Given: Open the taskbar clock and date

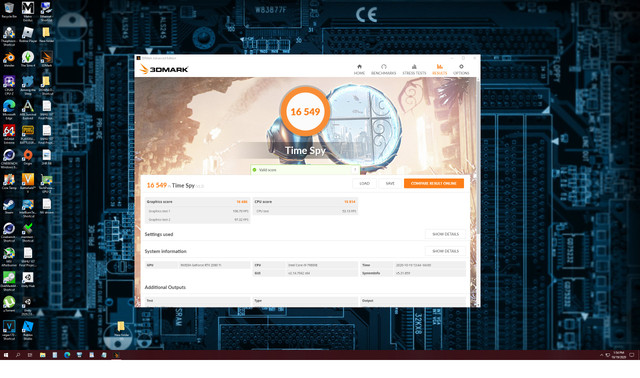Looking at the screenshot, I should coord(618,355).
